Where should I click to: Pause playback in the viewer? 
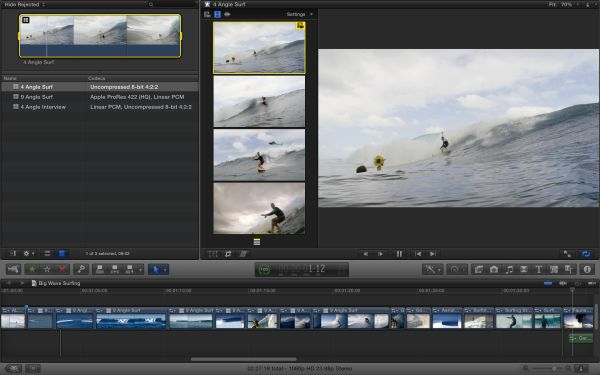399,253
